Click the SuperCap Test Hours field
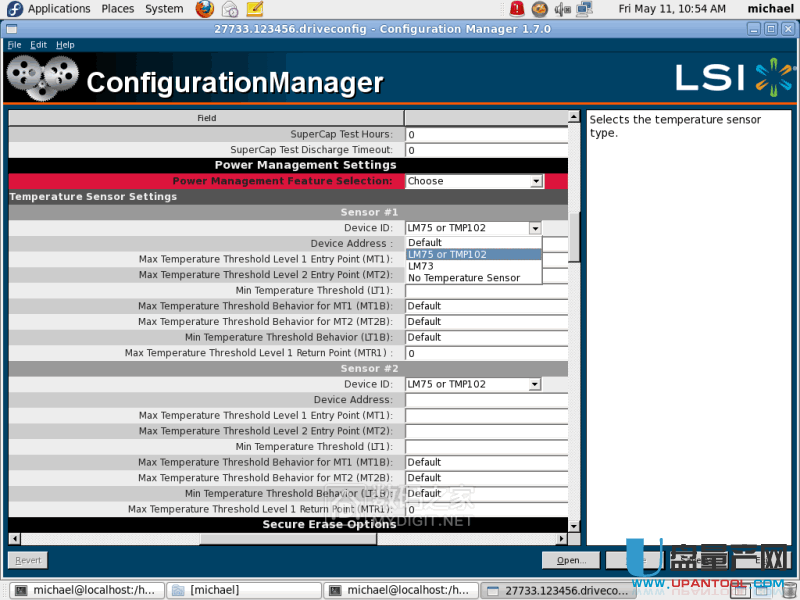Image resolution: width=800 pixels, height=600 pixels. point(485,134)
